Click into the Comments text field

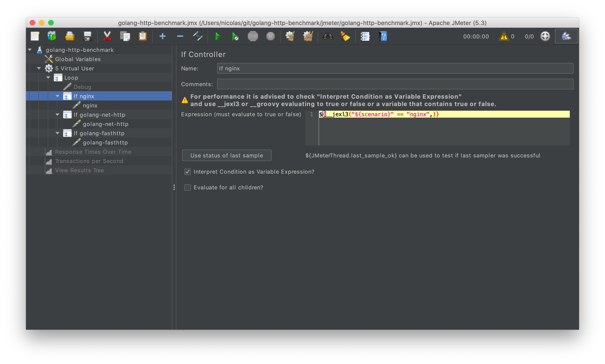coord(395,84)
